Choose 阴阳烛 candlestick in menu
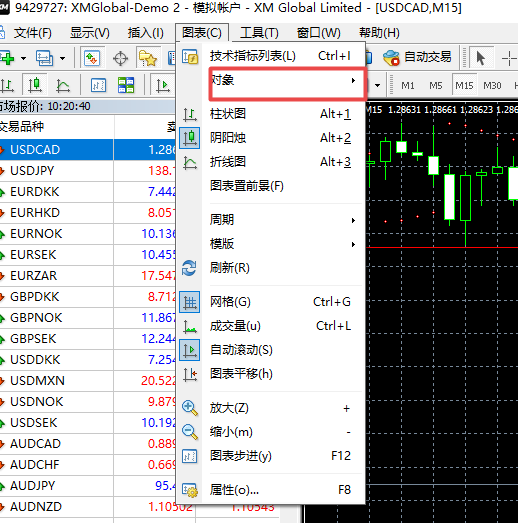Screen dimensions: 518x523 click(x=271, y=138)
